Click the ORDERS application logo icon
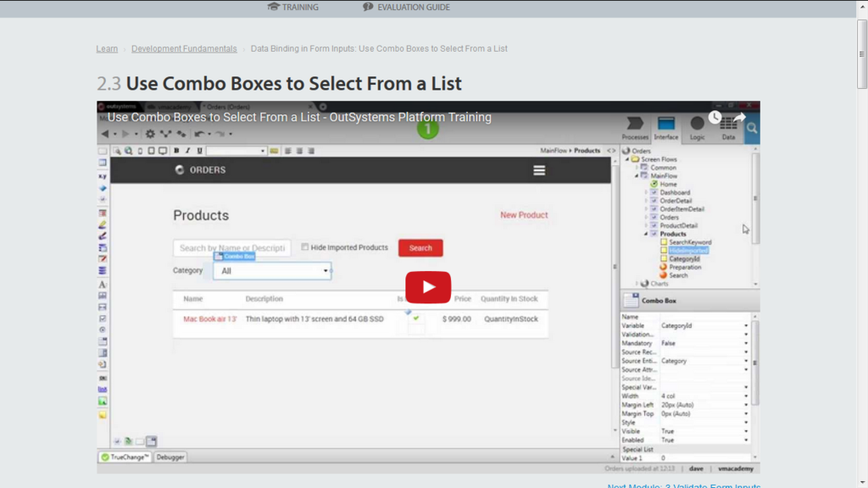The height and width of the screenshot is (488, 868). click(x=180, y=169)
